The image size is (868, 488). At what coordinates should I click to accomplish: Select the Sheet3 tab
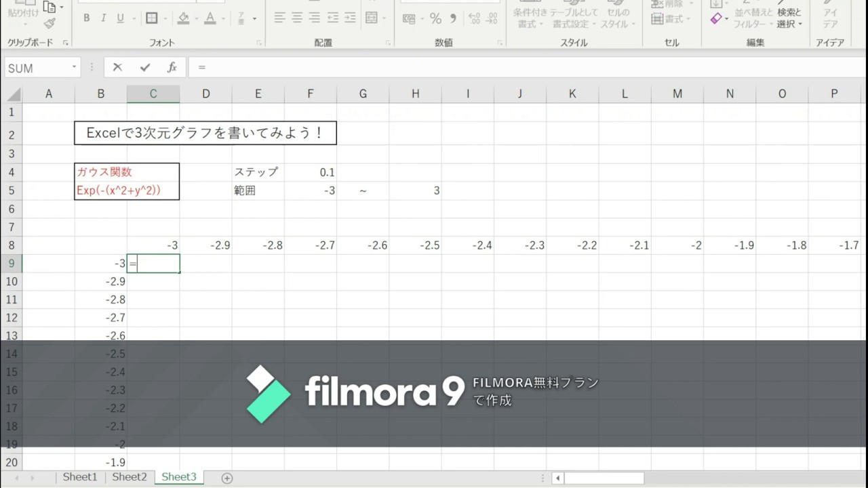click(179, 477)
